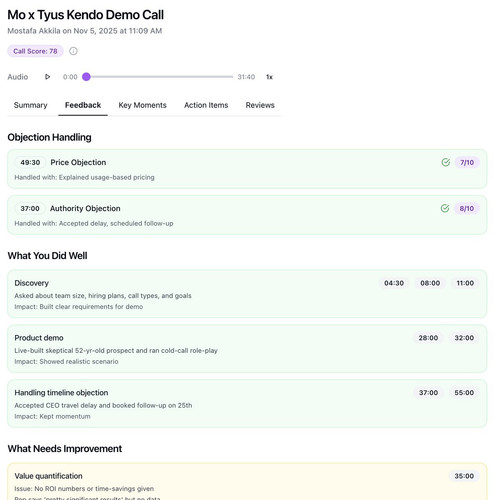Jump to Discovery timestamp 08:00
Viewport: 495px width, 500px height.
[430, 283]
